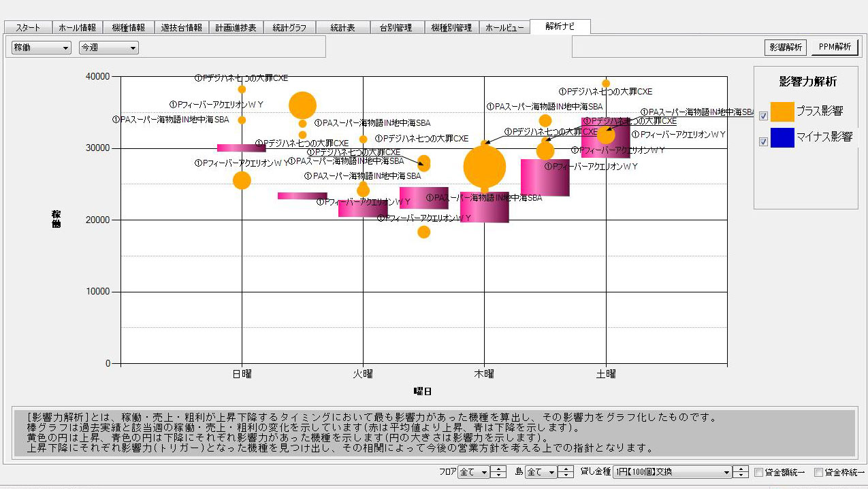Click the lowest orange bubble near 20000 level
This screenshot has height=489, width=868.
[423, 232]
